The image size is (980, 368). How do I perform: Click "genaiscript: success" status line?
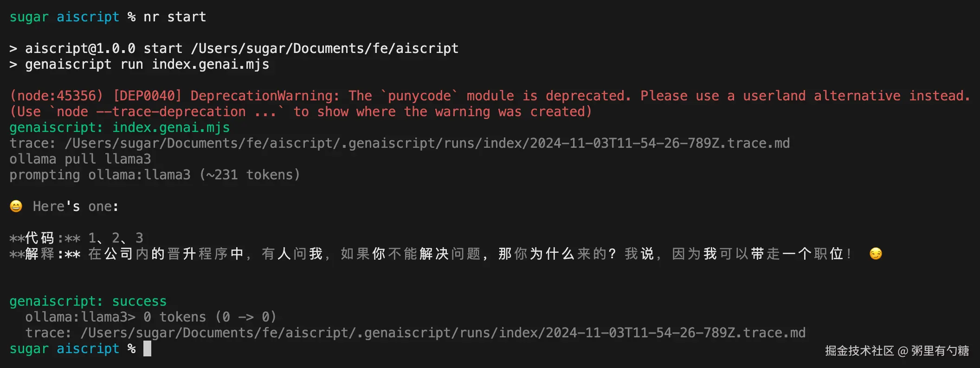coord(88,302)
